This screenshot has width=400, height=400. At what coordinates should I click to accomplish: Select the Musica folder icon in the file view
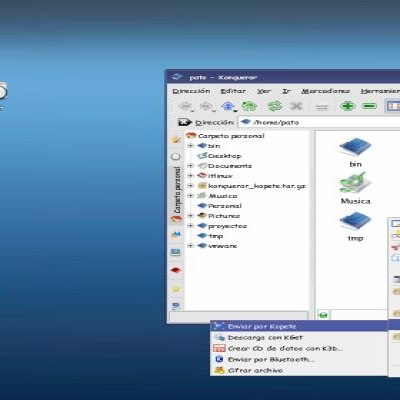click(355, 183)
